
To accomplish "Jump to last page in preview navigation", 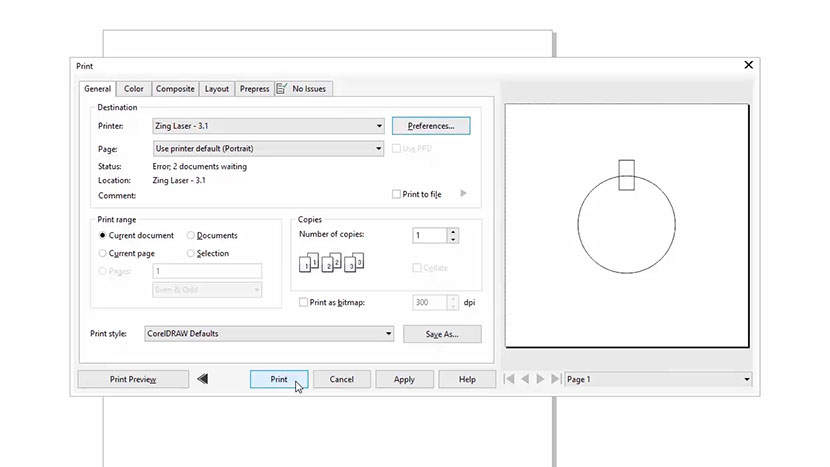I will (x=556, y=379).
